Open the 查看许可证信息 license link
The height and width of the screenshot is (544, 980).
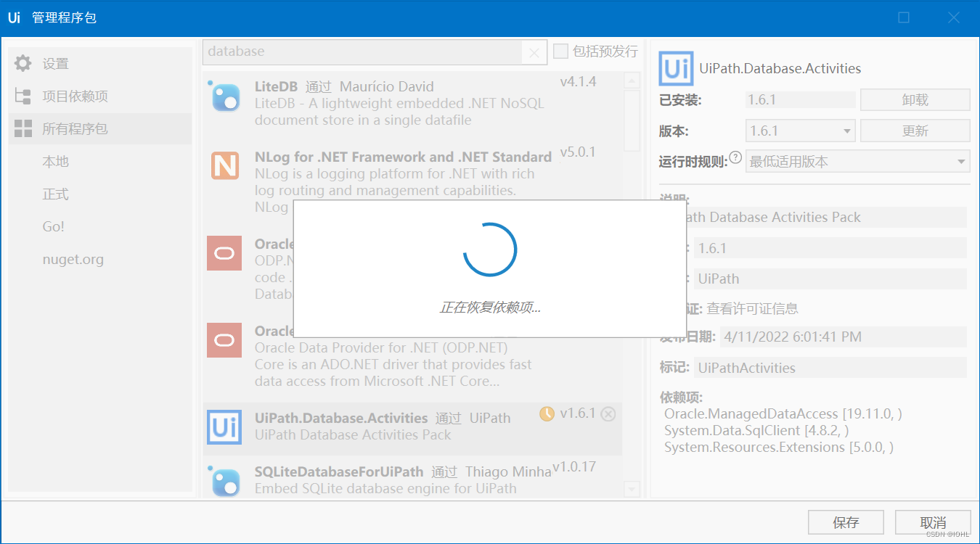(x=753, y=308)
